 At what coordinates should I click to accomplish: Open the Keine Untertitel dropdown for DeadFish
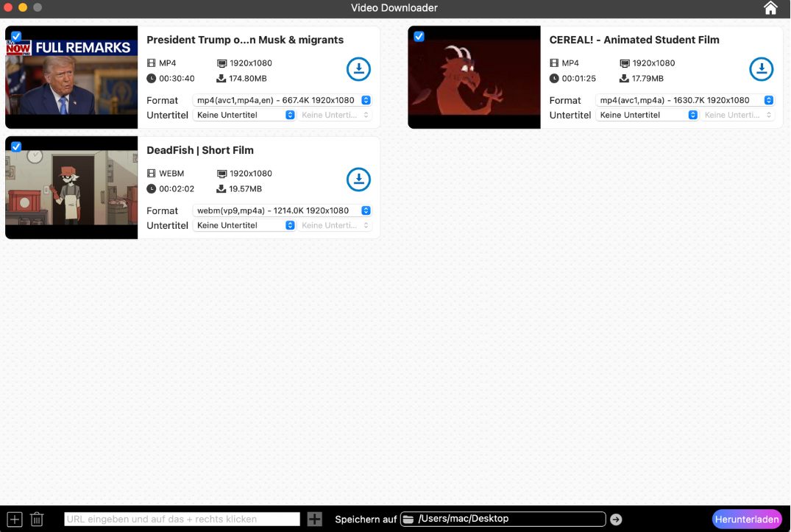244,225
